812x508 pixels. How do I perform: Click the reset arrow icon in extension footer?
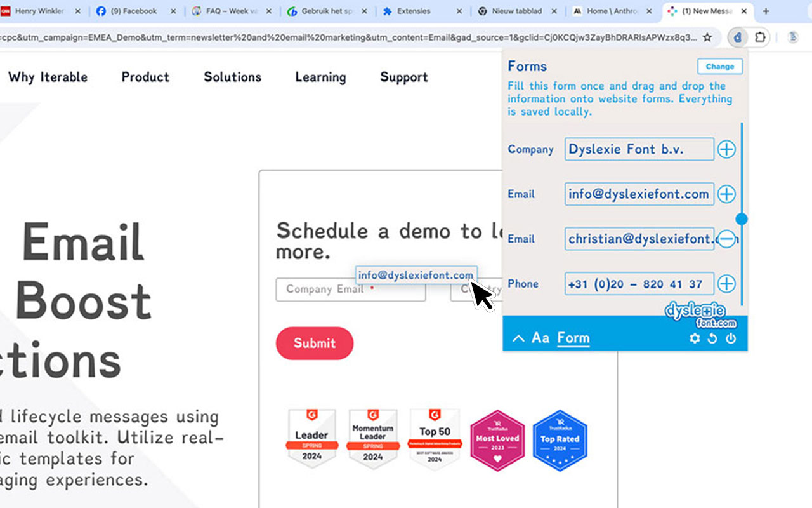(x=712, y=338)
